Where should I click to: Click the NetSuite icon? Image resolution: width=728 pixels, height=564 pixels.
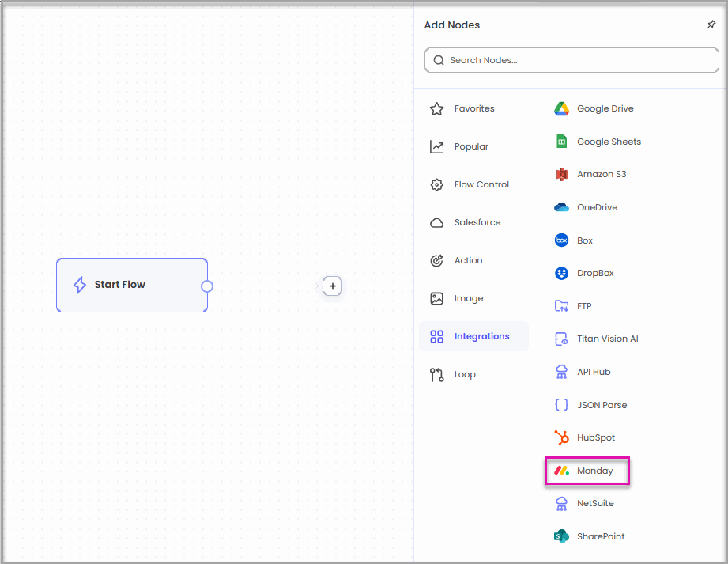561,504
